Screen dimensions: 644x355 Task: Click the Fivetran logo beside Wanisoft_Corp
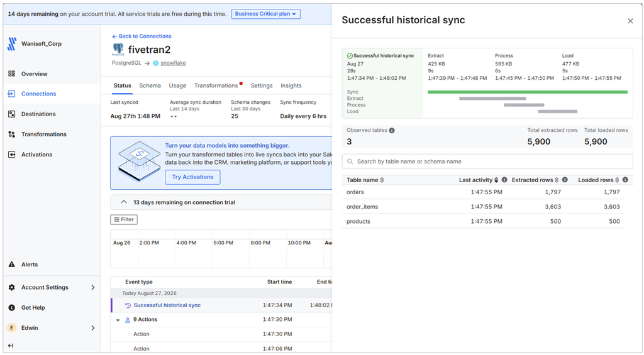click(12, 44)
